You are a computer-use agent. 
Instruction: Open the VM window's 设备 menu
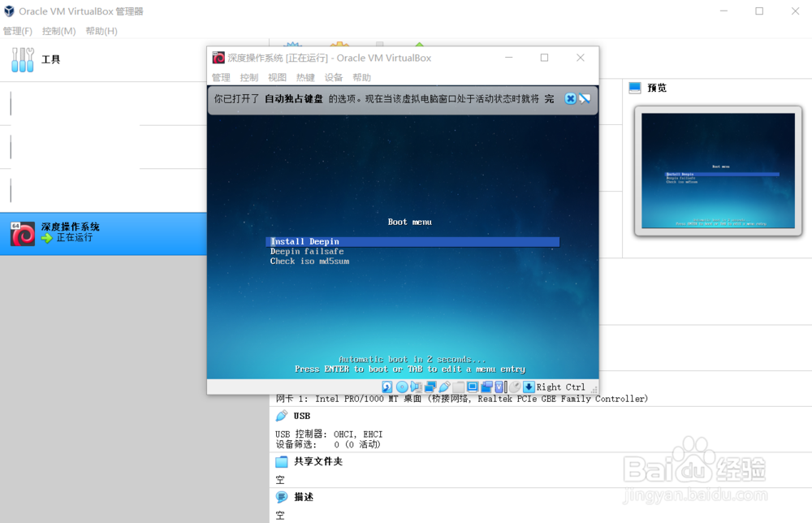tap(334, 77)
